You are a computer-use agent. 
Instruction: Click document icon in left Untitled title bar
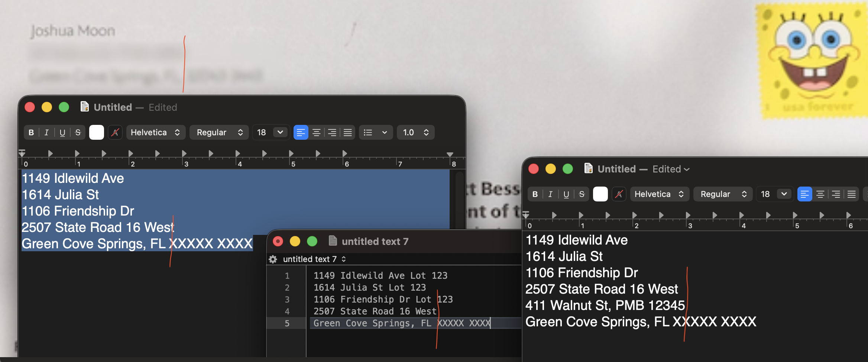point(85,107)
